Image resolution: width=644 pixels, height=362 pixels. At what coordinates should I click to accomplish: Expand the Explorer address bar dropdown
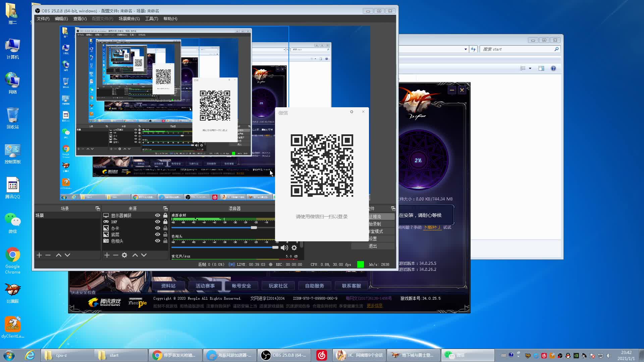point(466,49)
